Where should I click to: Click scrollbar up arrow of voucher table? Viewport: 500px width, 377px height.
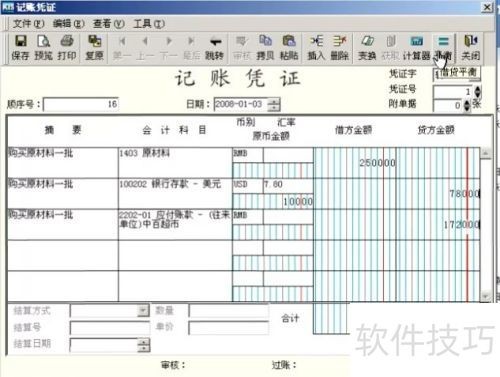click(485, 154)
